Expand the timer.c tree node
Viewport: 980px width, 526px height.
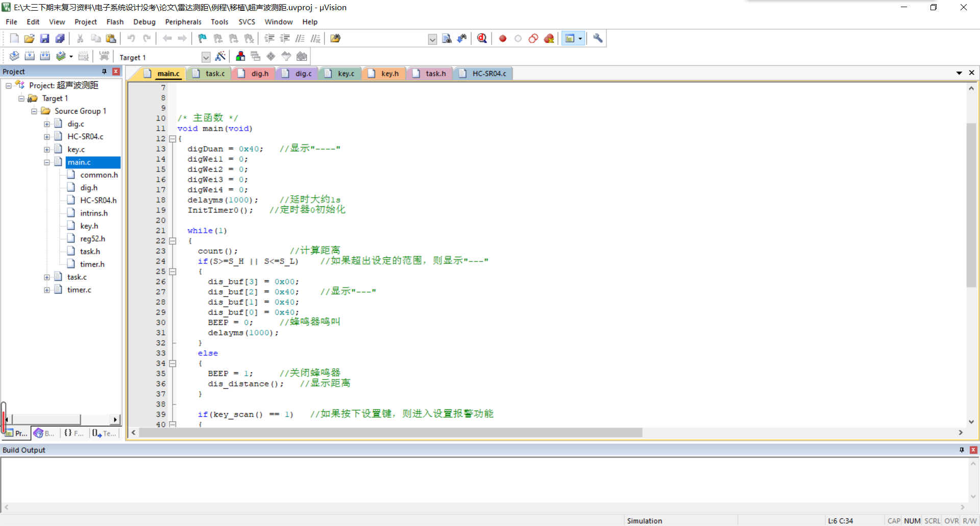(47, 290)
